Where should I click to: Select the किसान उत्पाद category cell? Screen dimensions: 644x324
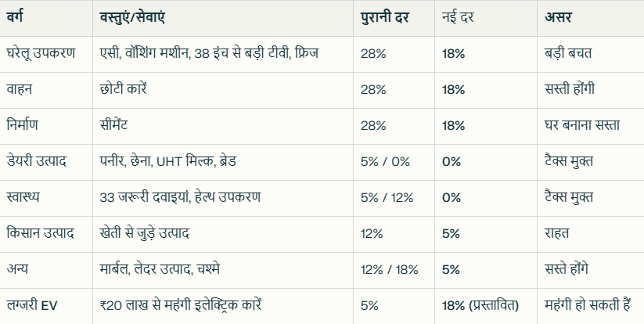pyautogui.click(x=46, y=235)
